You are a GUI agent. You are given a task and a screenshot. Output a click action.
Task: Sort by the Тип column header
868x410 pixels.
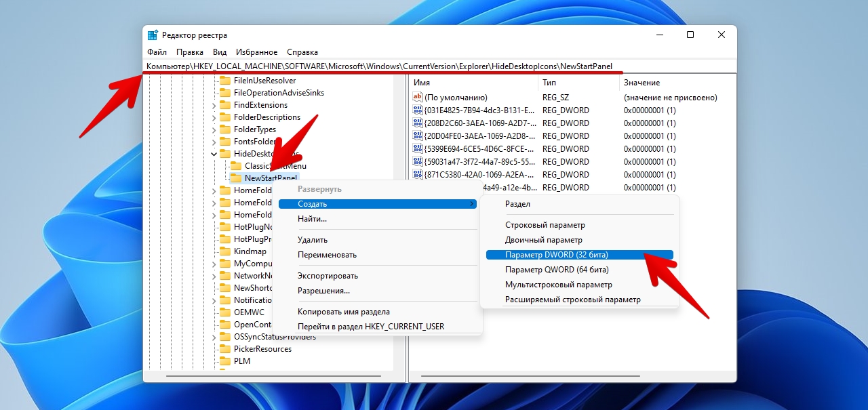point(578,83)
